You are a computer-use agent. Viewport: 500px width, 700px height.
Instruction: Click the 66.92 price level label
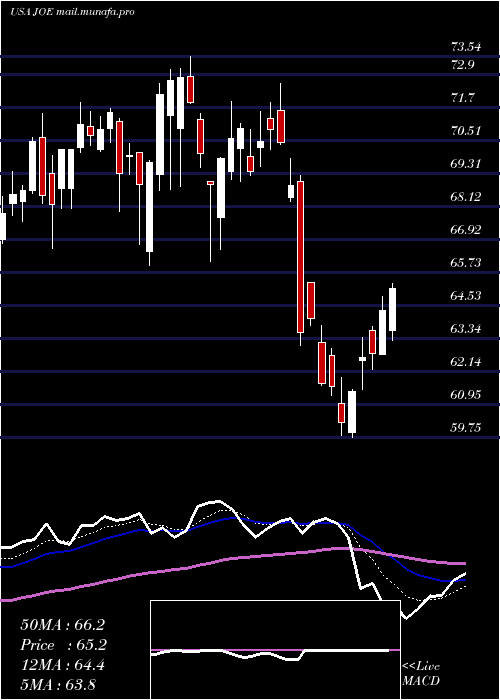466,230
